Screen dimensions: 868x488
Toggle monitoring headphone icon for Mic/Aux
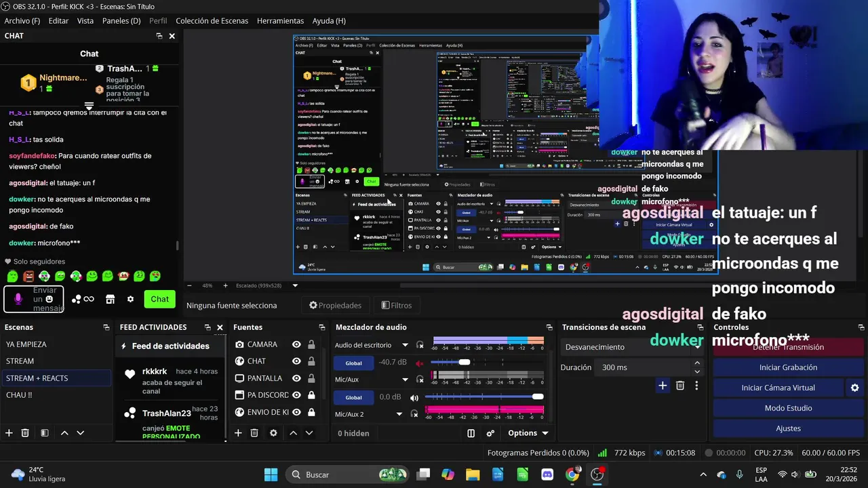click(420, 380)
